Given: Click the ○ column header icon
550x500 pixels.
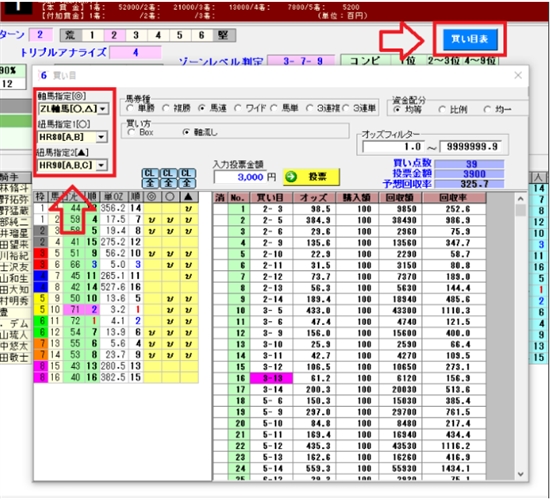Looking at the screenshot, I should pyautogui.click(x=170, y=197).
